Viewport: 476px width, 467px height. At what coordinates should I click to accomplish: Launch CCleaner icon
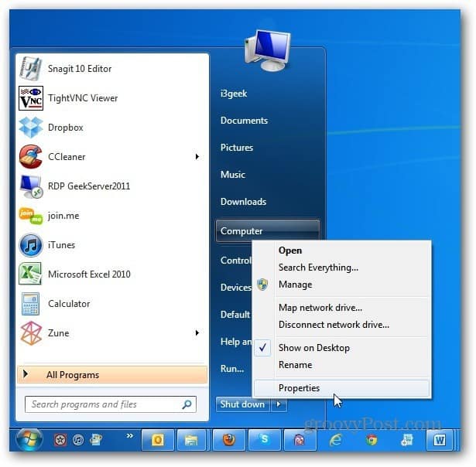(31, 156)
